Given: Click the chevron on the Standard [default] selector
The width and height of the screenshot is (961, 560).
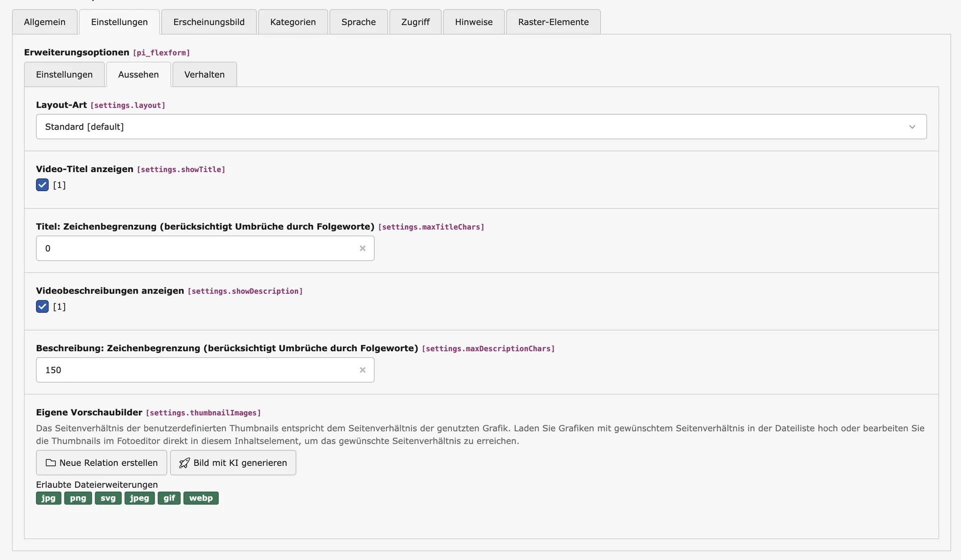Looking at the screenshot, I should coord(912,127).
